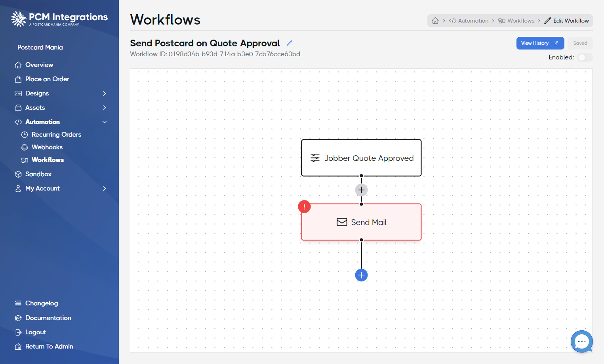Viewport: 604px width, 364px height.
Task: Add a new step after Send Mail
Action: tap(361, 275)
